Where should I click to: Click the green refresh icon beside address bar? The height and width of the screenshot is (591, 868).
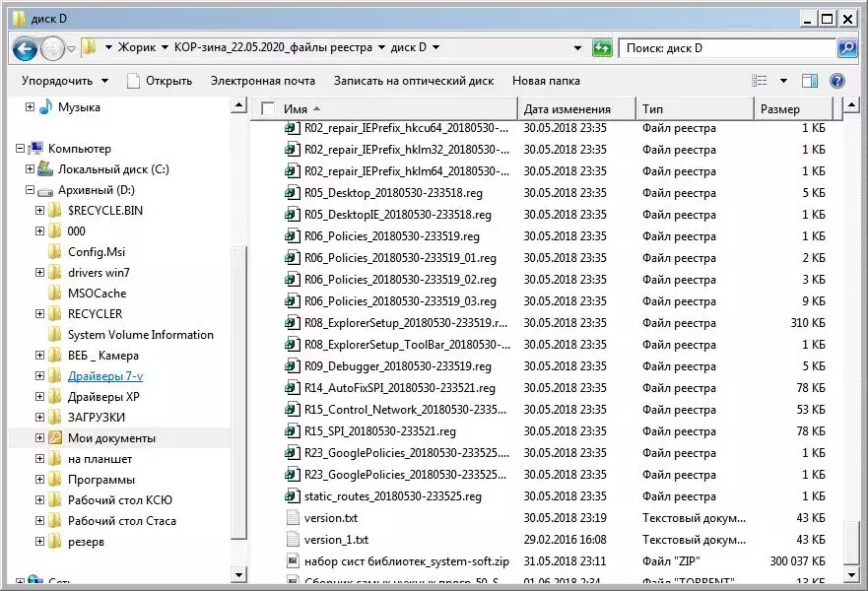(x=602, y=48)
